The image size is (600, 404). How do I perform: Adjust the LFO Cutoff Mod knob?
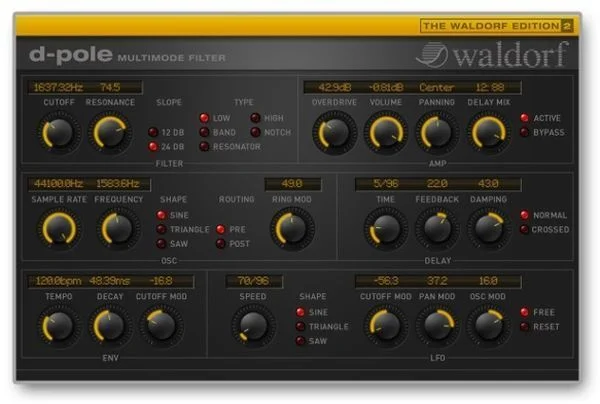pyautogui.click(x=386, y=326)
